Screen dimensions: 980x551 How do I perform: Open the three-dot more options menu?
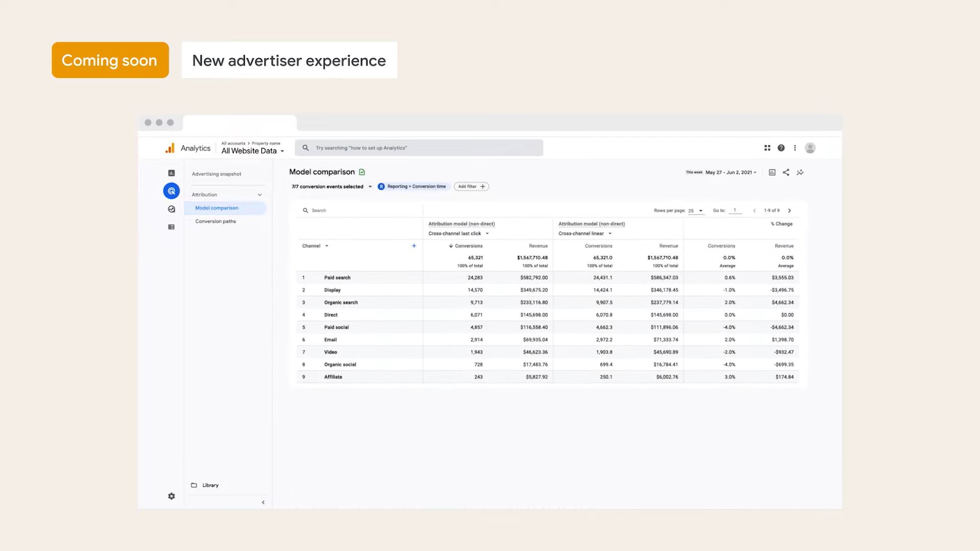(x=795, y=148)
